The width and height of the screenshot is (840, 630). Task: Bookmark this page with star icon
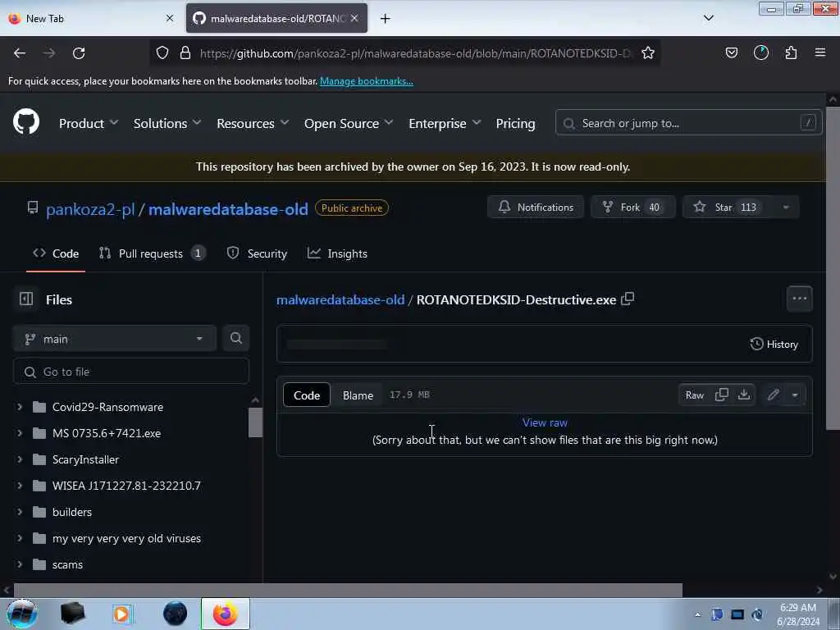648,52
